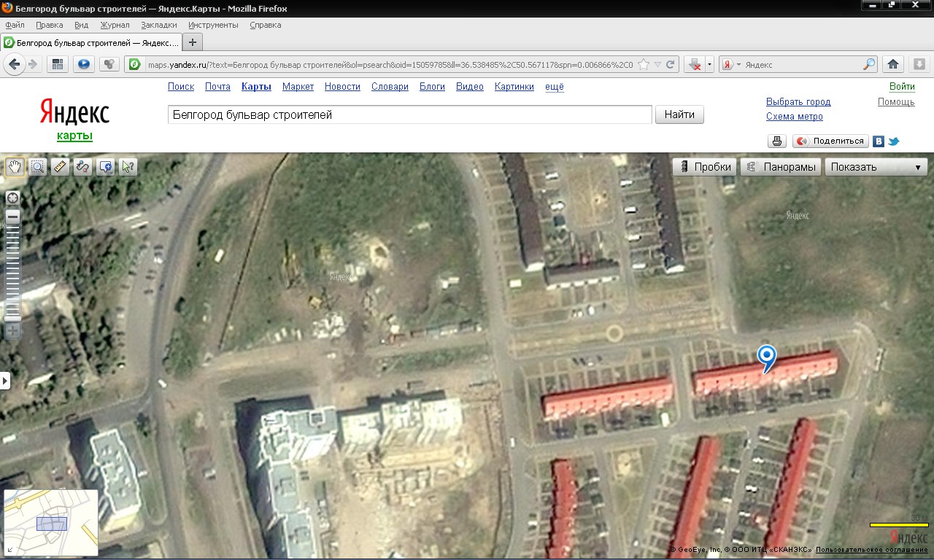The height and width of the screenshot is (560, 934).
Task: Click the bookmark star in address bar
Action: tap(644, 64)
